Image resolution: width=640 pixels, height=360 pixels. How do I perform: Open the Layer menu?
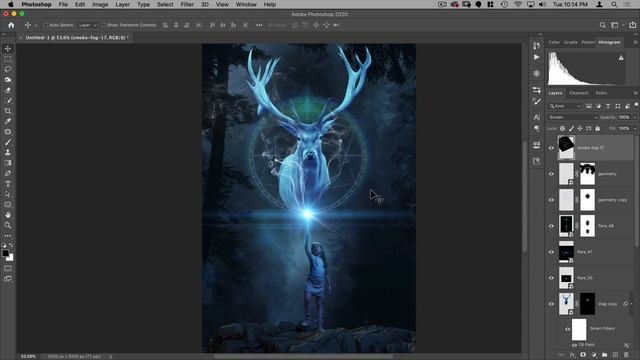point(122,4)
